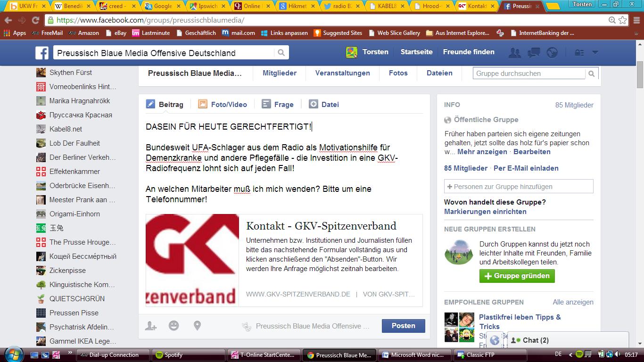Click the tag people icon below post
Screen dimensions: 644x362
coord(151,326)
